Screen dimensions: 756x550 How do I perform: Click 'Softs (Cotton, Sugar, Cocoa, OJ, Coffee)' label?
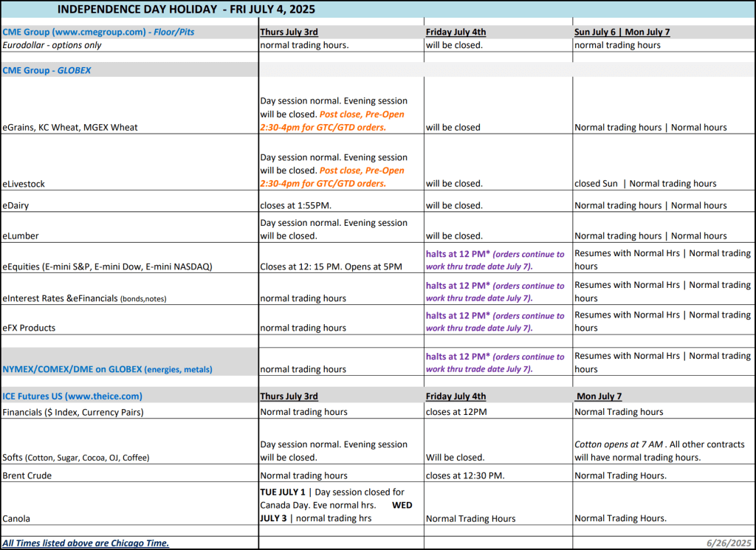(x=76, y=458)
